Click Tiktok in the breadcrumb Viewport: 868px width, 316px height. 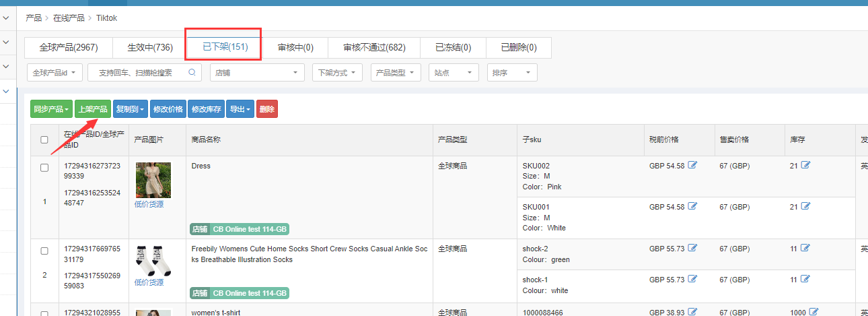[106, 18]
